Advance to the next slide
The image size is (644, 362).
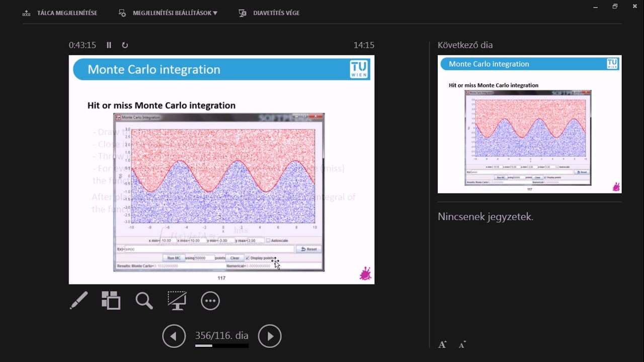(270, 336)
